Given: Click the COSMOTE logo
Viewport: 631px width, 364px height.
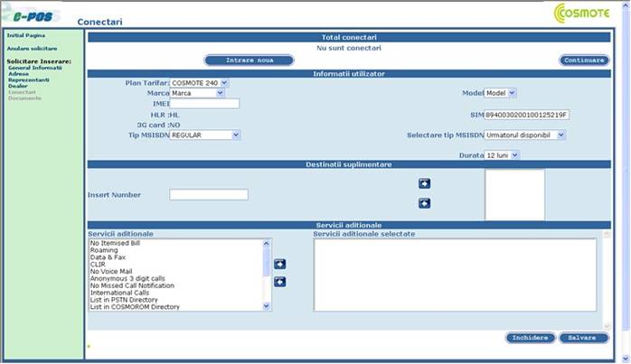Looking at the screenshot, I should [586, 14].
